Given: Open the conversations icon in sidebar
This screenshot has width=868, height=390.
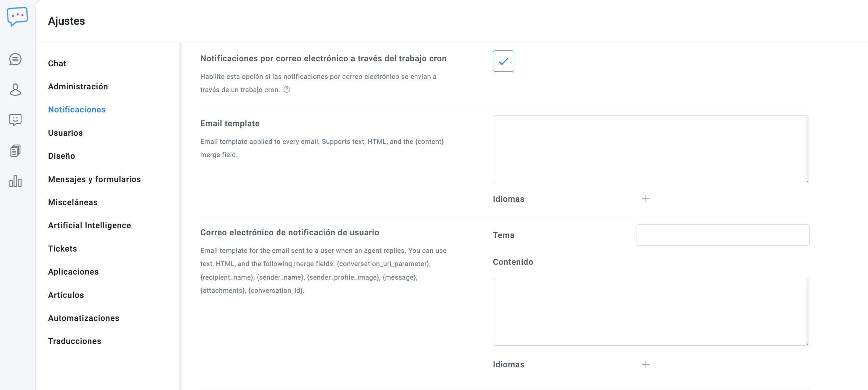Looking at the screenshot, I should [x=15, y=59].
